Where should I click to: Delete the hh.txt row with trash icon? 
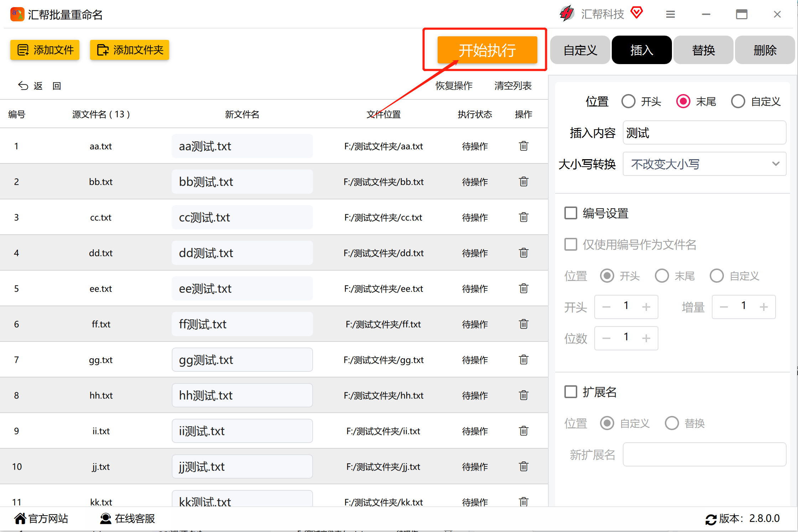pos(523,395)
